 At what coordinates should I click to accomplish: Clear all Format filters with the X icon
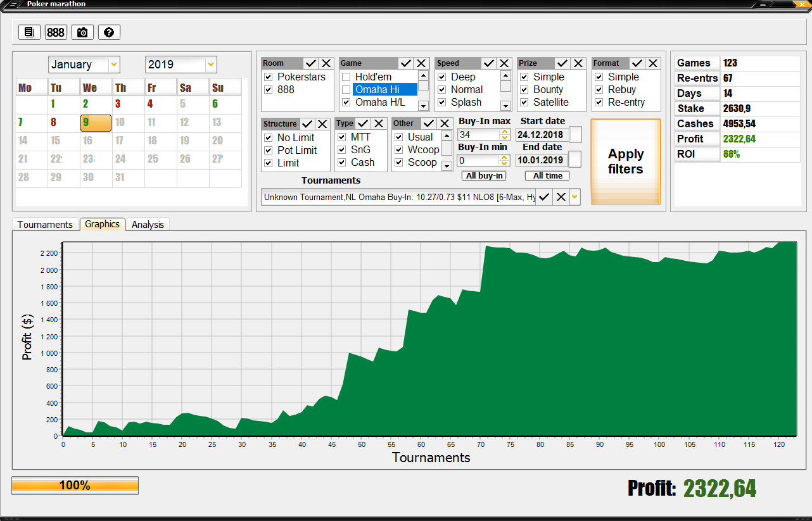coord(653,63)
